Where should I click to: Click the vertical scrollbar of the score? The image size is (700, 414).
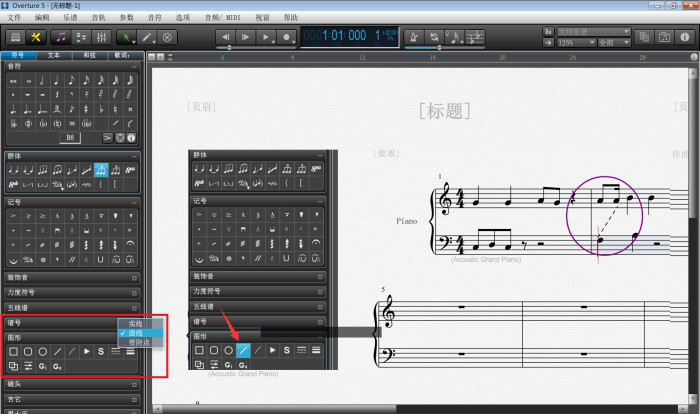click(x=692, y=237)
